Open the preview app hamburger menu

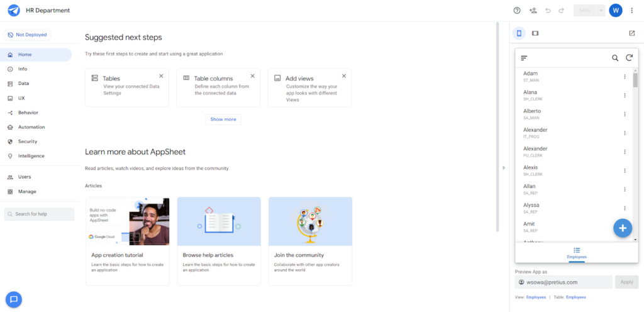click(x=524, y=58)
